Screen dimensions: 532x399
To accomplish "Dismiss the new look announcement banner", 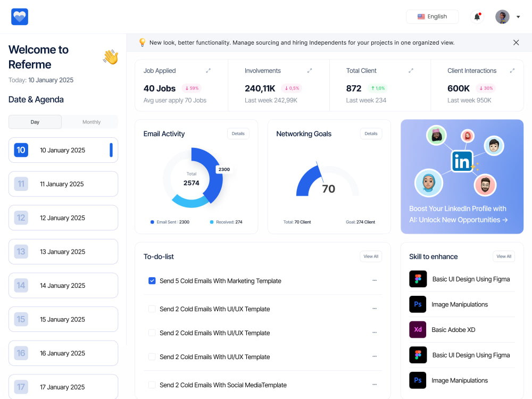I will tap(516, 43).
